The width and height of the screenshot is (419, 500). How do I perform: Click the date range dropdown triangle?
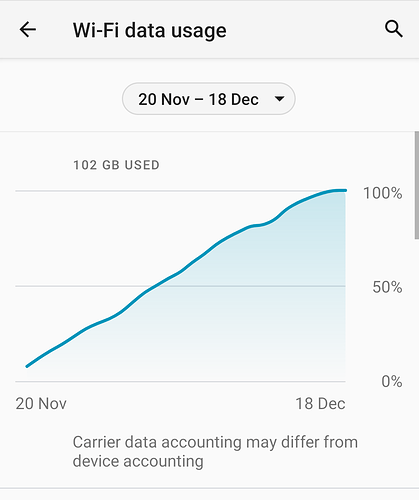click(x=279, y=99)
